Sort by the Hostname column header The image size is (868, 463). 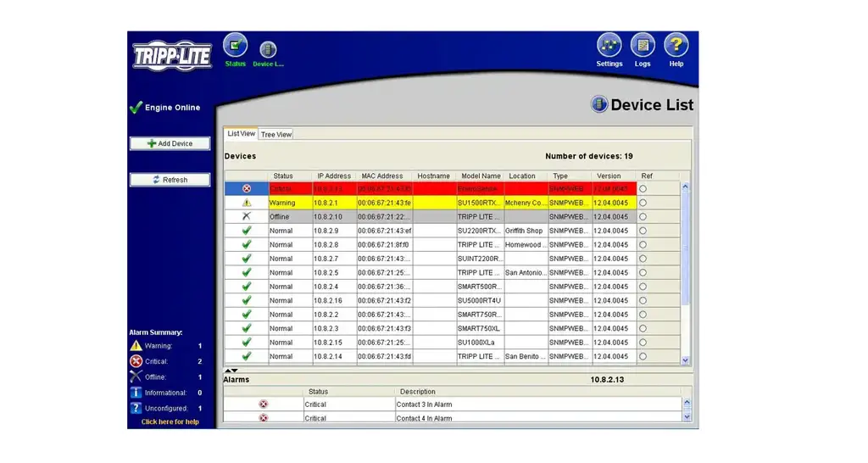pyautogui.click(x=433, y=176)
